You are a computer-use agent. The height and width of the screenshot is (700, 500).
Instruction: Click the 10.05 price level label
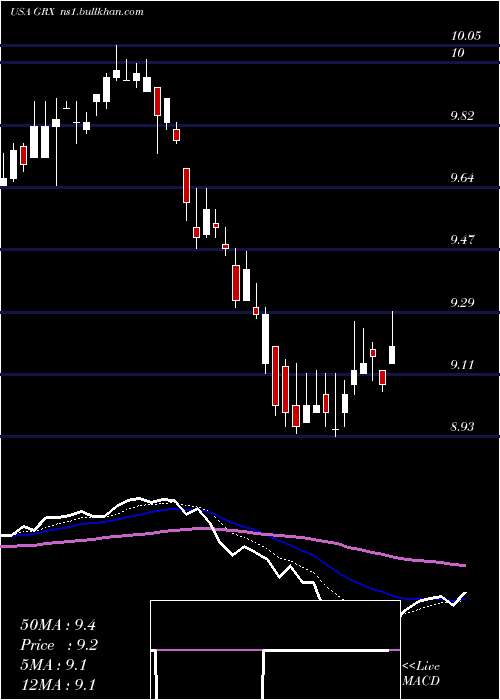(466, 36)
